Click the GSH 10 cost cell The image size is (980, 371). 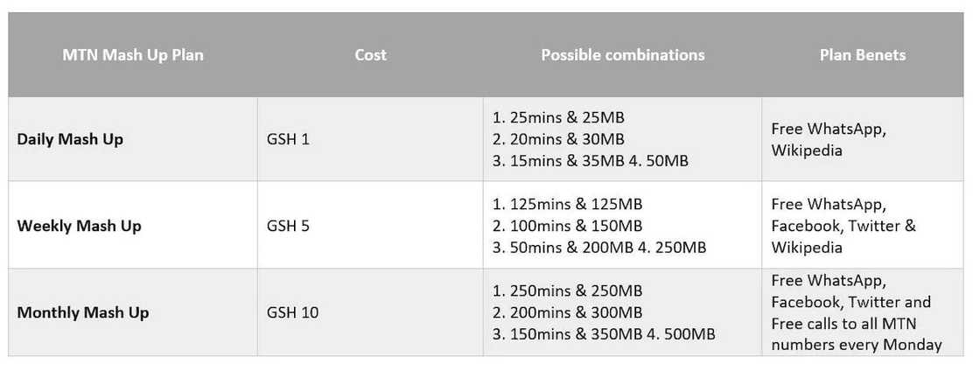(291, 312)
